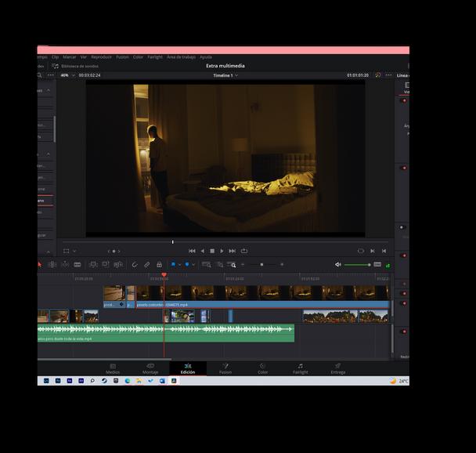Select the Blade edit mode tool
This screenshot has height=453, width=476.
tap(78, 265)
